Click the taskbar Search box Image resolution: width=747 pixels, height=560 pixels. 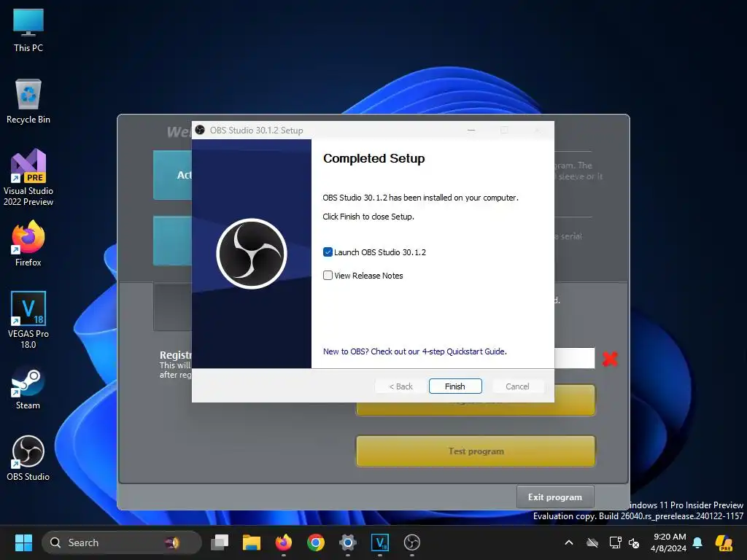(x=122, y=542)
